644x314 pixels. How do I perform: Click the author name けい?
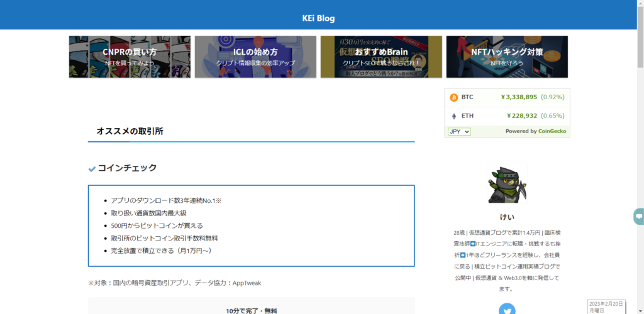pos(507,217)
